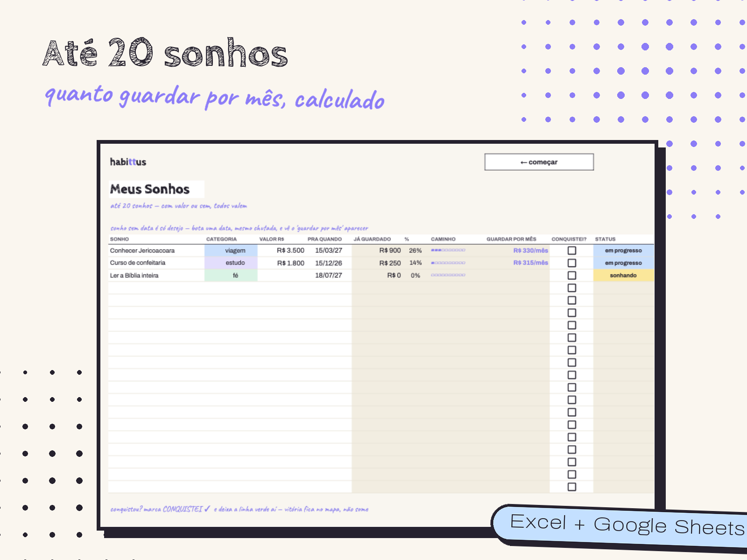Click the '← começar' button
The width and height of the screenshot is (747, 560).
pyautogui.click(x=539, y=162)
